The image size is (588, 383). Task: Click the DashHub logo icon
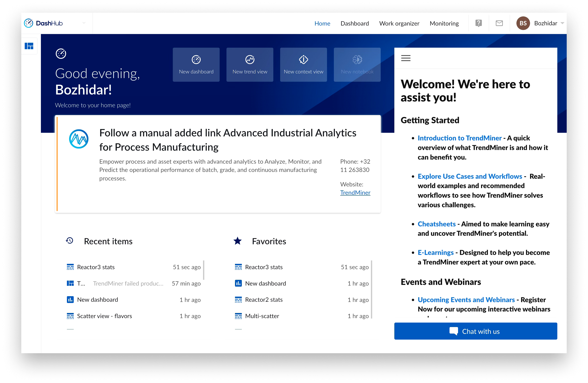click(x=29, y=23)
